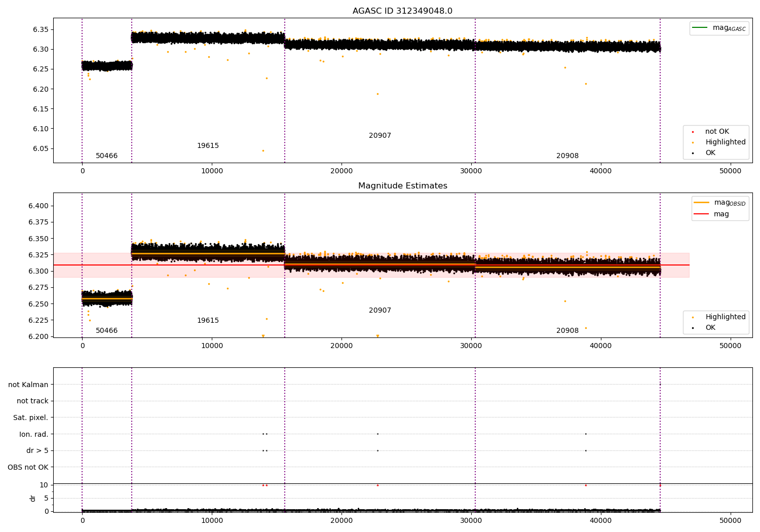The image size is (760, 532).
Task: Click the 10000 x-tick under the dr plot
Action: click(212, 520)
